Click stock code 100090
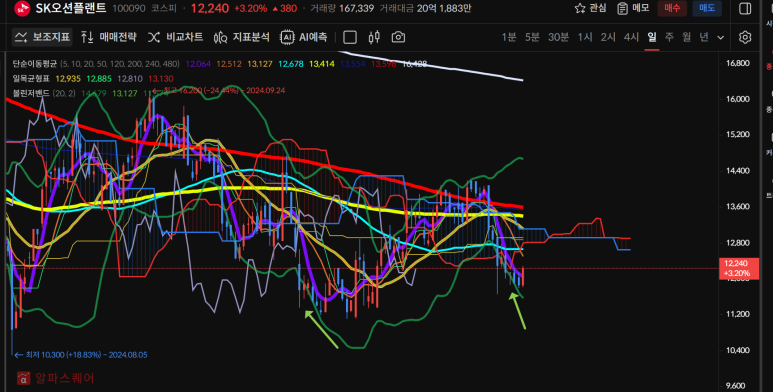The width and height of the screenshot is (773, 392). [129, 8]
